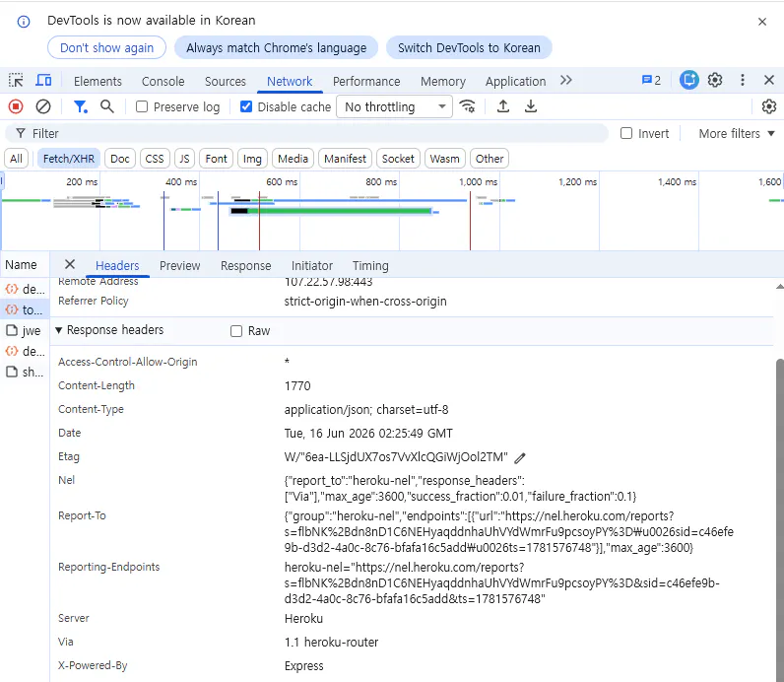Filter requests by Doc type

120,159
